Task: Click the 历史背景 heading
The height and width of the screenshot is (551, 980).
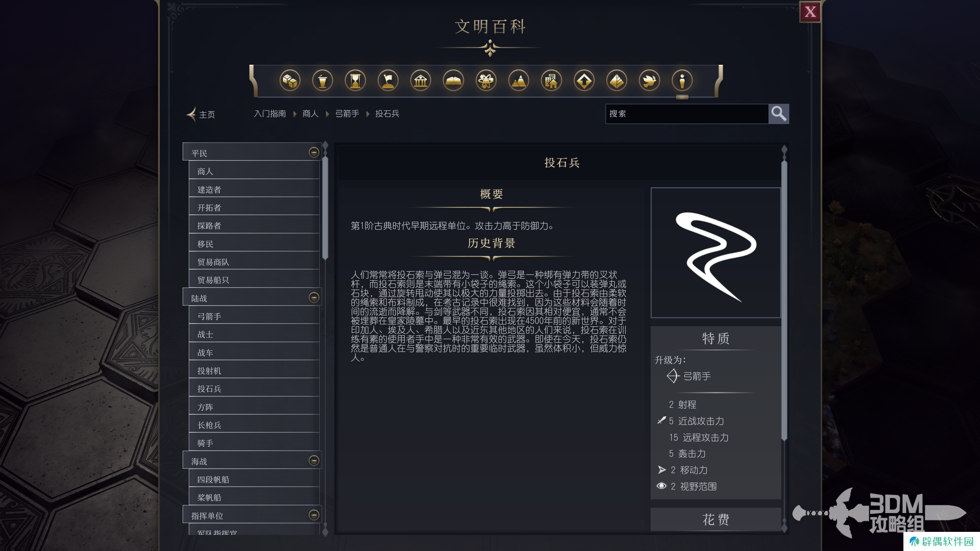Action: tap(491, 243)
